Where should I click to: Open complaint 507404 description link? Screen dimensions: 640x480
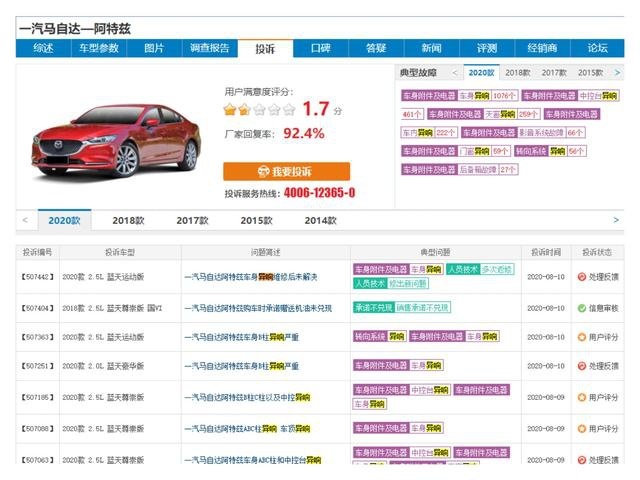pyautogui.click(x=258, y=308)
